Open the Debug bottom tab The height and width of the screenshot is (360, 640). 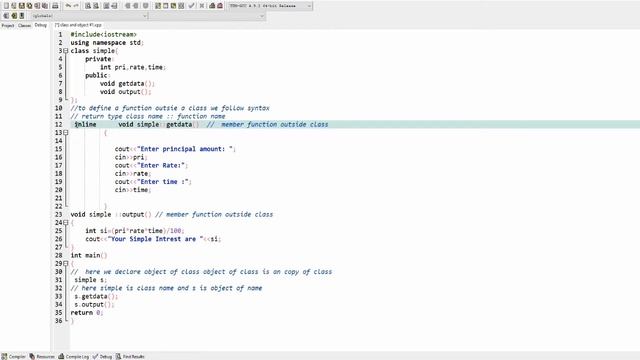102,356
